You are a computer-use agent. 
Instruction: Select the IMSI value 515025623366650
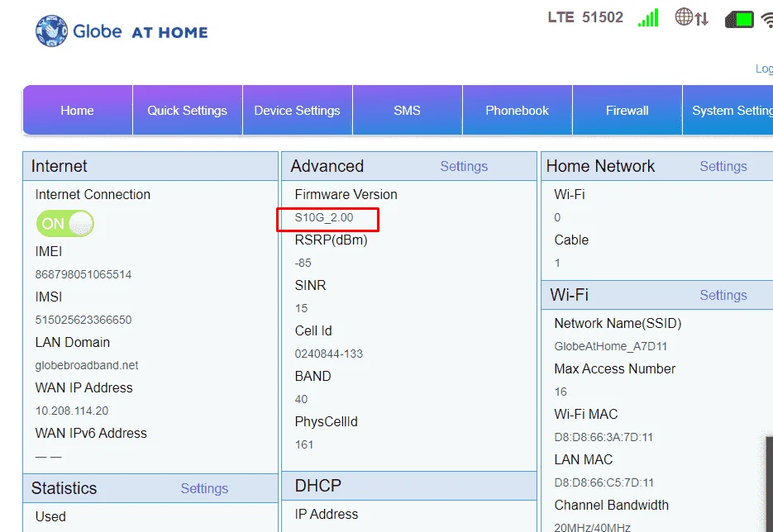coord(84,320)
